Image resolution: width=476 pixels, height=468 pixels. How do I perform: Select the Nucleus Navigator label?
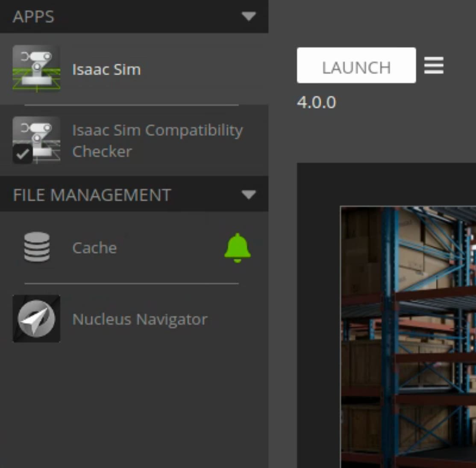click(x=140, y=319)
